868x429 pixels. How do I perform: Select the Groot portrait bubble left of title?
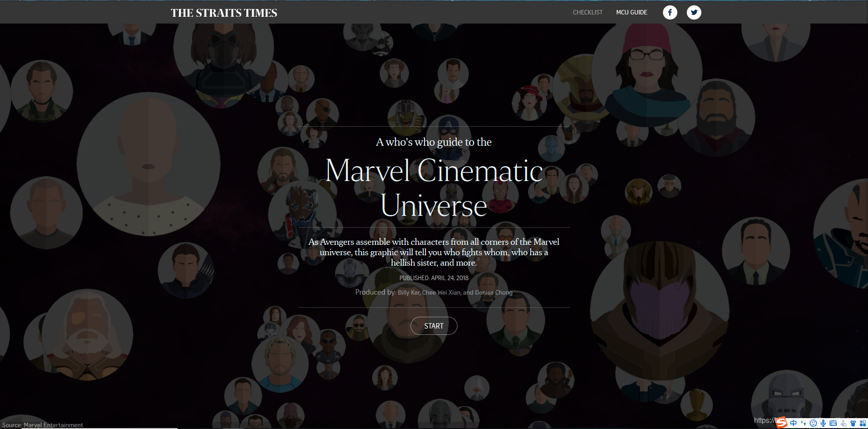302,214
